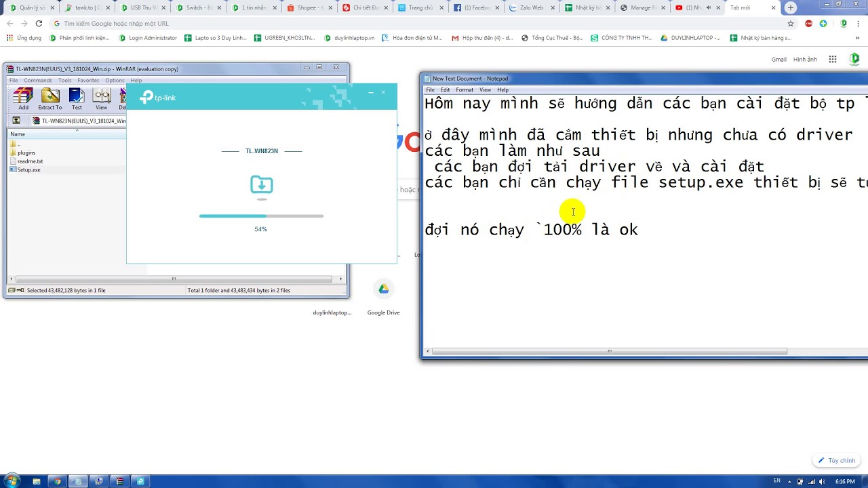868x488 pixels.
Task: Click the Chrome reload button
Action: 39,23
